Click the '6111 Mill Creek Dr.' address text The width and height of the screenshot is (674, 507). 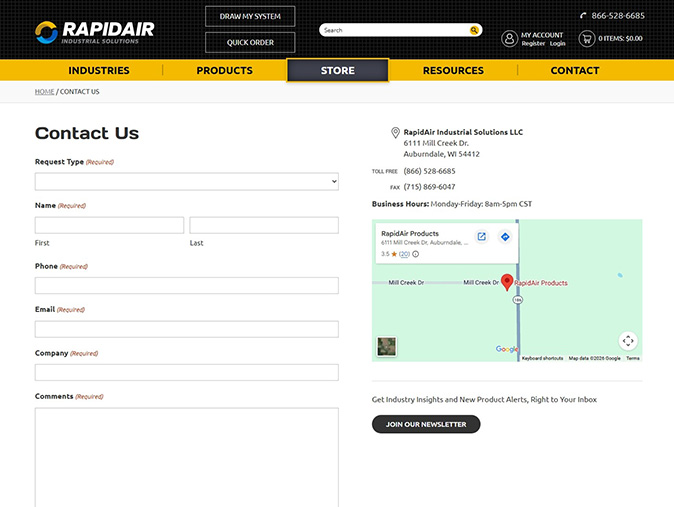pyautogui.click(x=436, y=143)
